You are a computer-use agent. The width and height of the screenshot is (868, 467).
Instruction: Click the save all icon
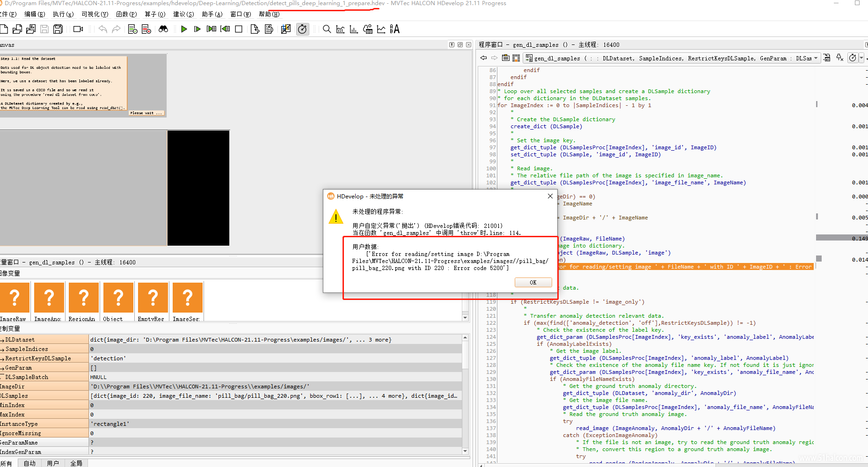(58, 29)
